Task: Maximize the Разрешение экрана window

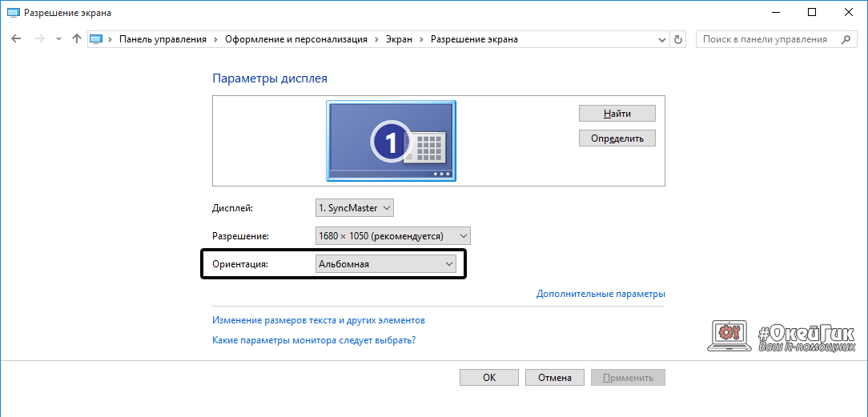Action: click(811, 12)
